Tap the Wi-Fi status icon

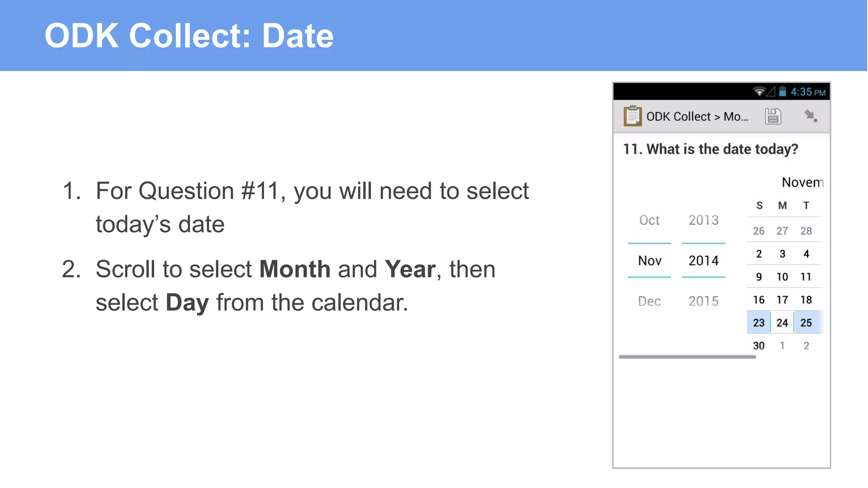click(x=759, y=91)
